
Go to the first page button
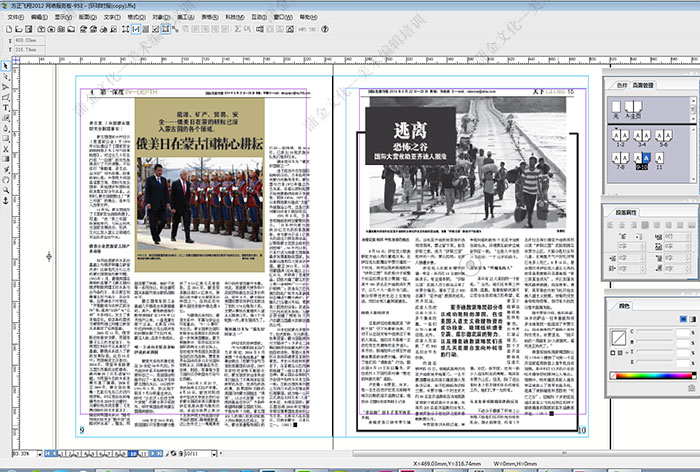47,453
